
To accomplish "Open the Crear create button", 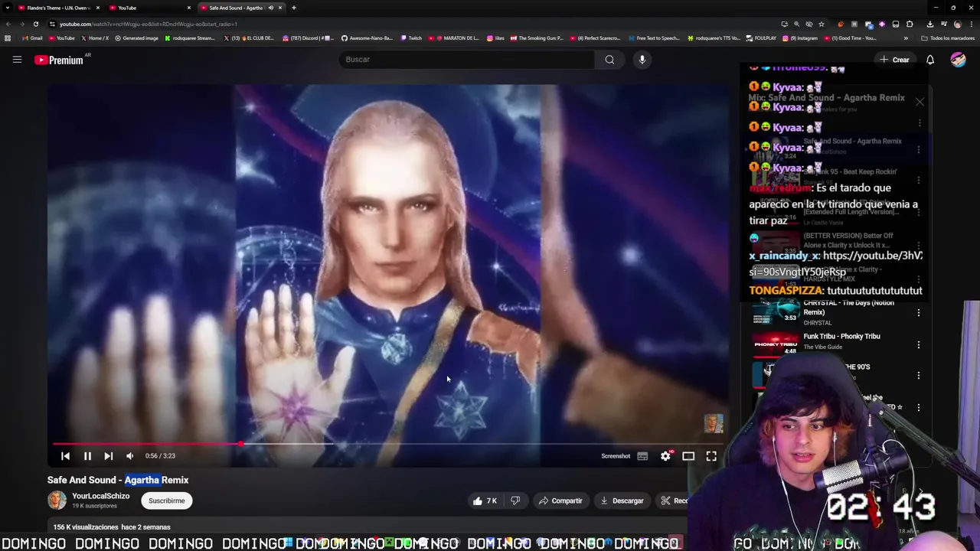I will 894,60.
